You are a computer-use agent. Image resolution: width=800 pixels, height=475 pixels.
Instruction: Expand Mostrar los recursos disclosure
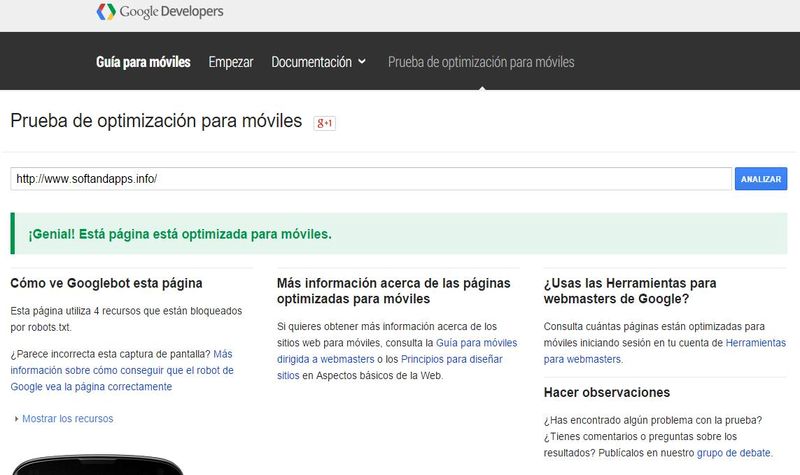(x=64, y=418)
